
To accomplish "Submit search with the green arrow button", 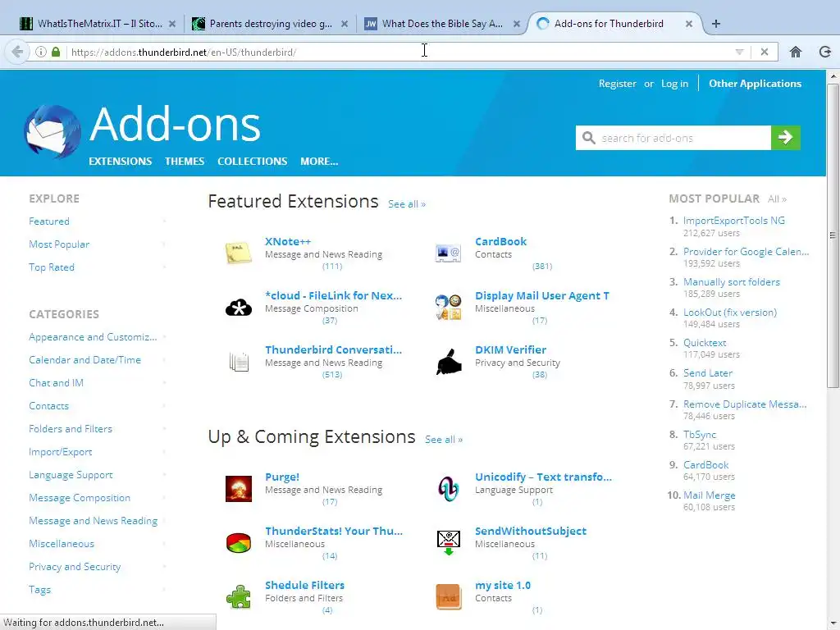I will coord(785,138).
